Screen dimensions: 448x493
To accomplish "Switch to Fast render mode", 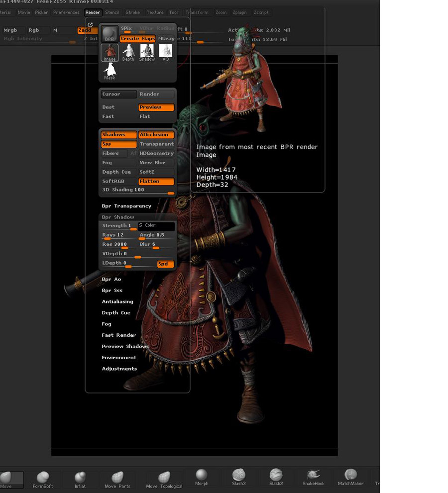I will [x=118, y=116].
